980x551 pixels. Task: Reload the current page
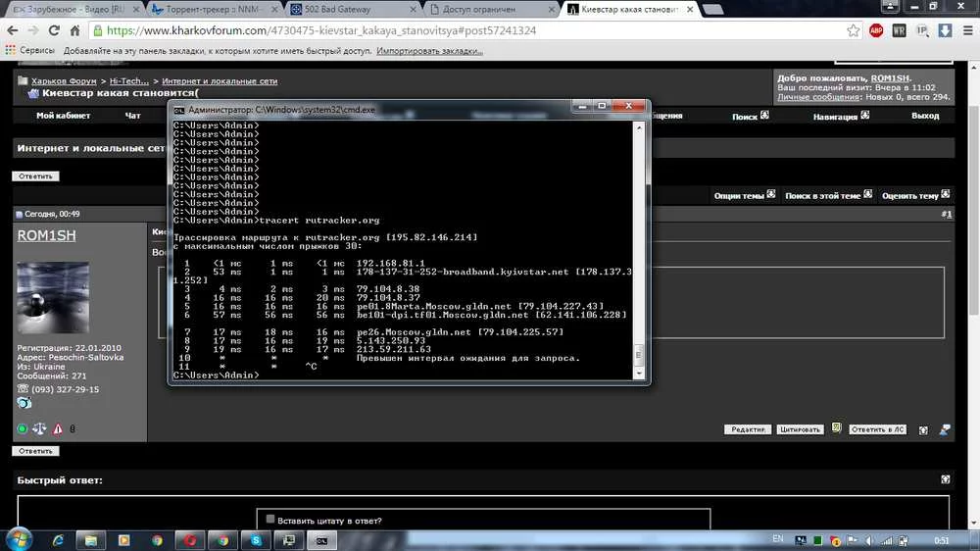point(54,30)
